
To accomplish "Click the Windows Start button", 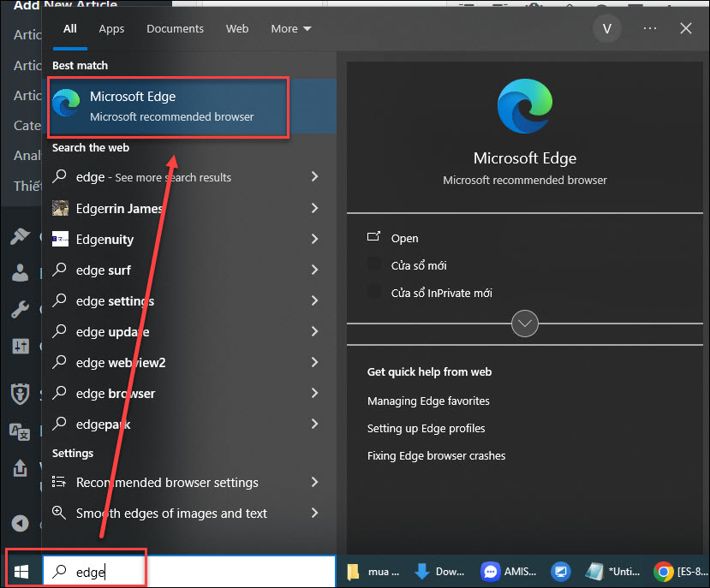I will point(22,571).
